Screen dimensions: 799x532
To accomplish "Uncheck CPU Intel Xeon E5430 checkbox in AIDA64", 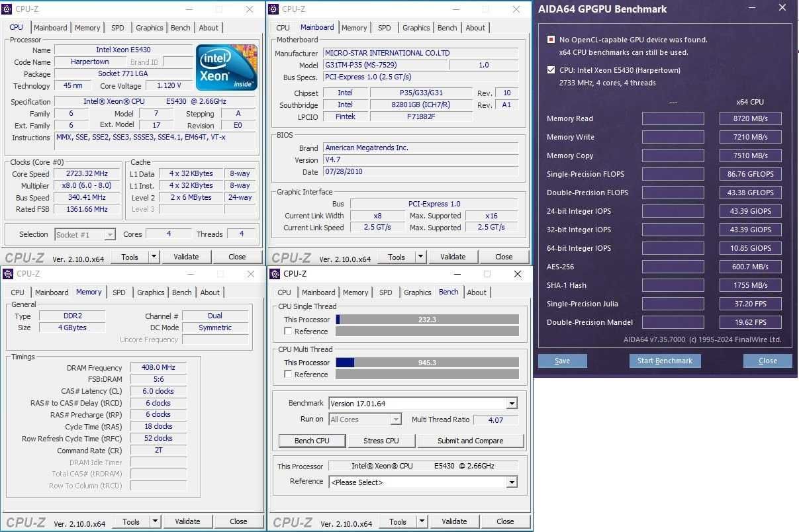I will pos(551,70).
